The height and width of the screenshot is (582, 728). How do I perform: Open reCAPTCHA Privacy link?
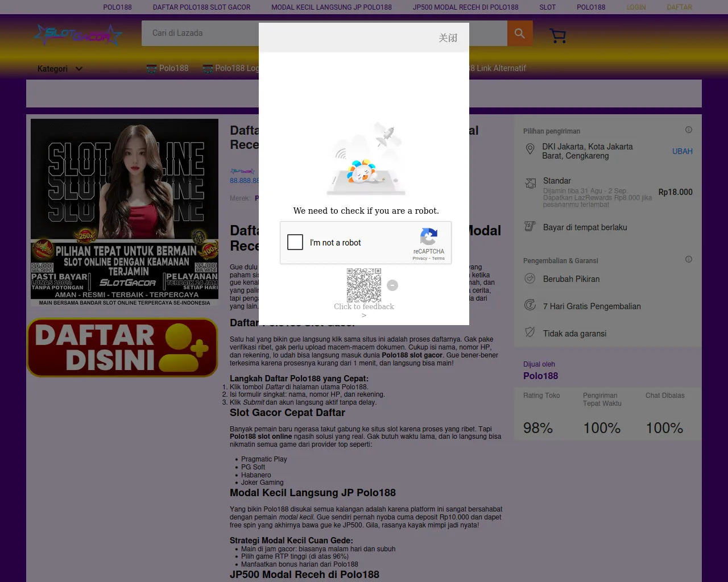[420, 259]
